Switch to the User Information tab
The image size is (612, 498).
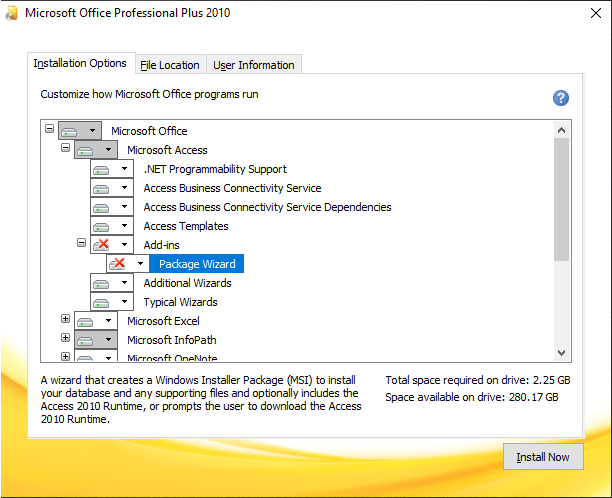254,65
